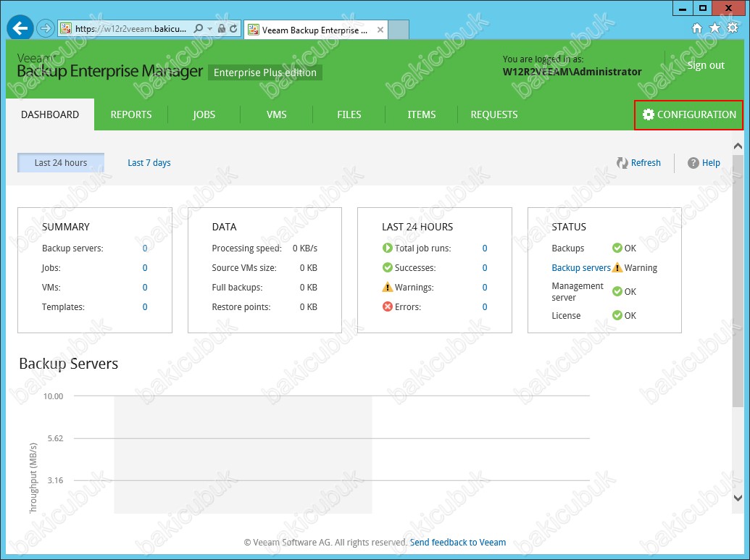
Task: Click the browser Forward arrow button
Action: (46, 29)
